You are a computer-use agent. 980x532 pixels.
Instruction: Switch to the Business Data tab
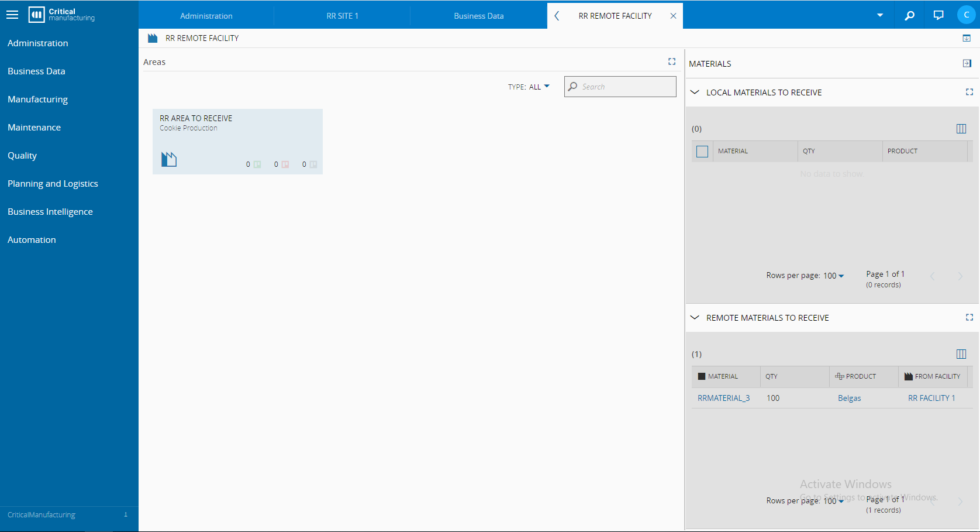[479, 16]
